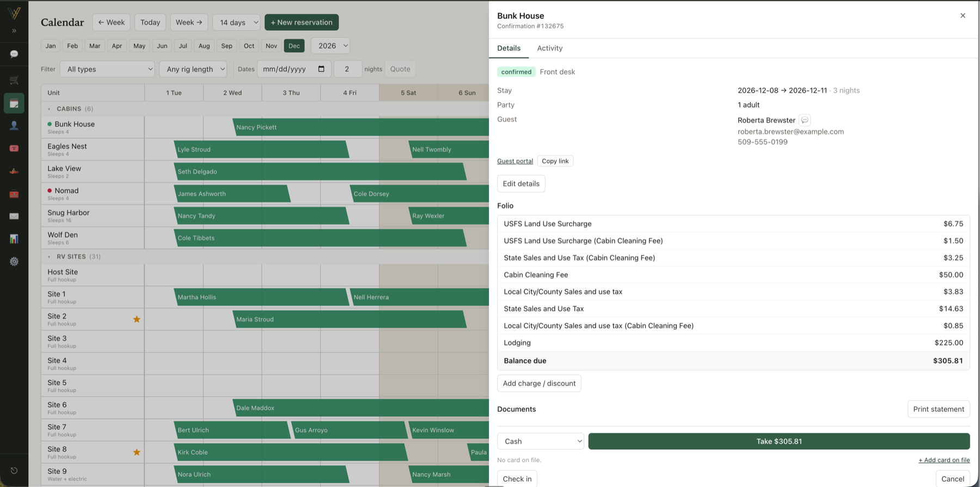Image resolution: width=980 pixels, height=487 pixels.
Task: Close the Bunk House reservation panel
Action: [x=963, y=16]
